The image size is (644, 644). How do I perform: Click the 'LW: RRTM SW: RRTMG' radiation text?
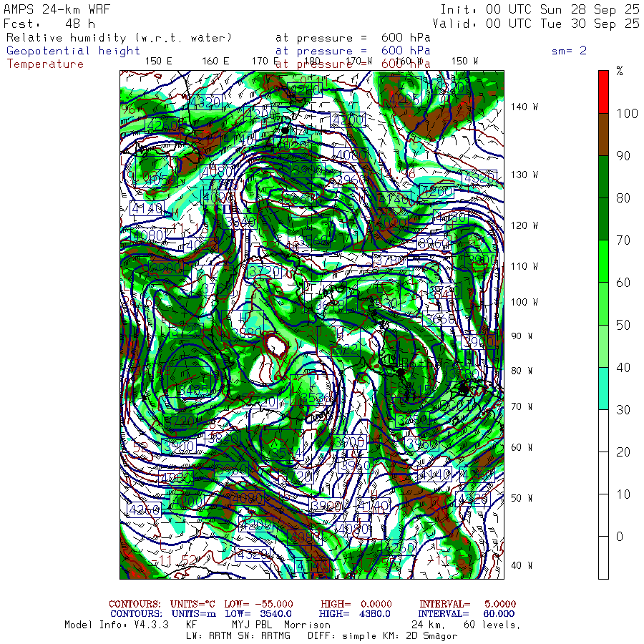[238, 636]
